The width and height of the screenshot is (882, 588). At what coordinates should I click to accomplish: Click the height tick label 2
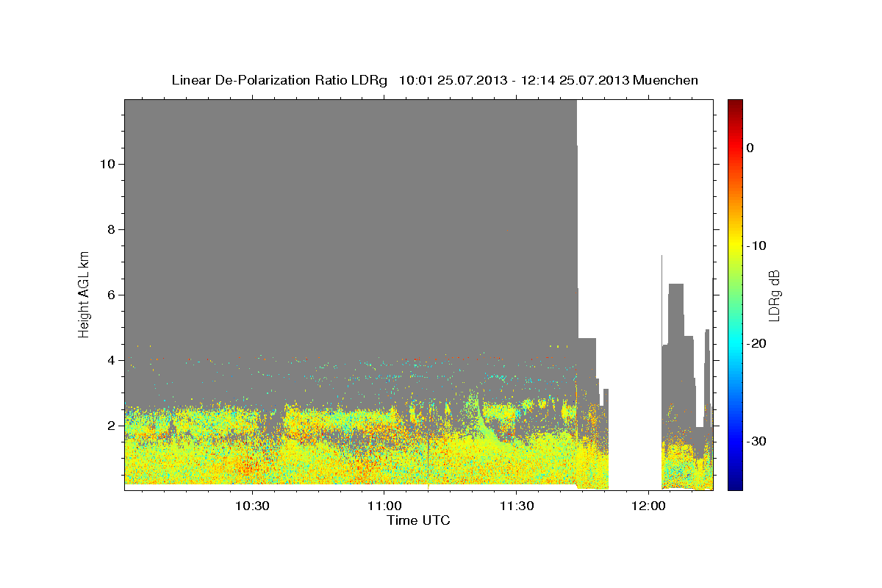tap(110, 426)
